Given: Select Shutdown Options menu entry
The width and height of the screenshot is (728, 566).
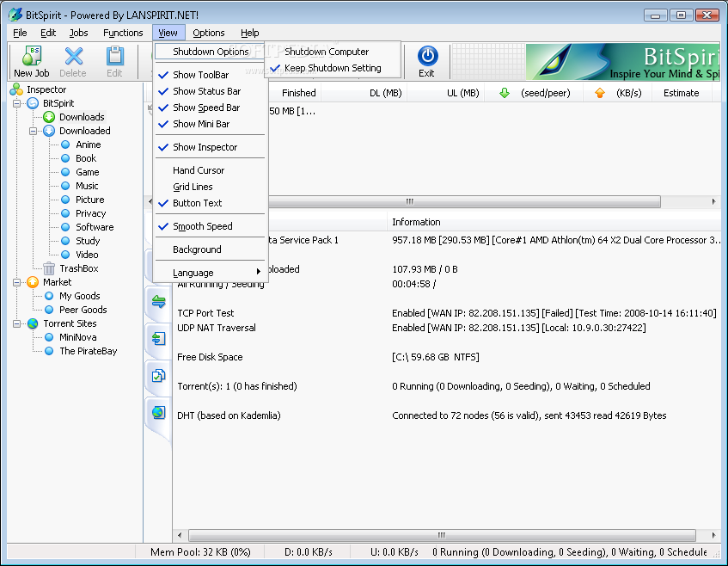Looking at the screenshot, I should click(x=211, y=52).
